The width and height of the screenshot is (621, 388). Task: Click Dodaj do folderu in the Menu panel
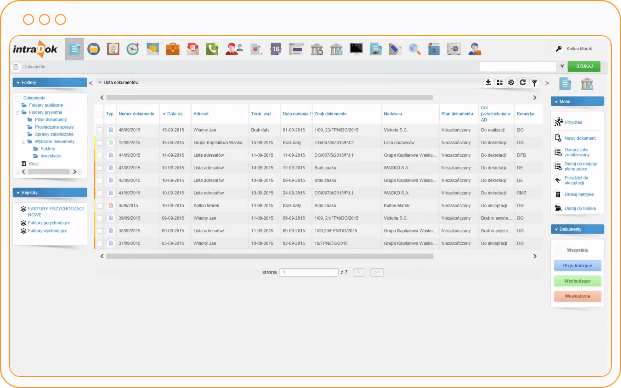(x=580, y=208)
